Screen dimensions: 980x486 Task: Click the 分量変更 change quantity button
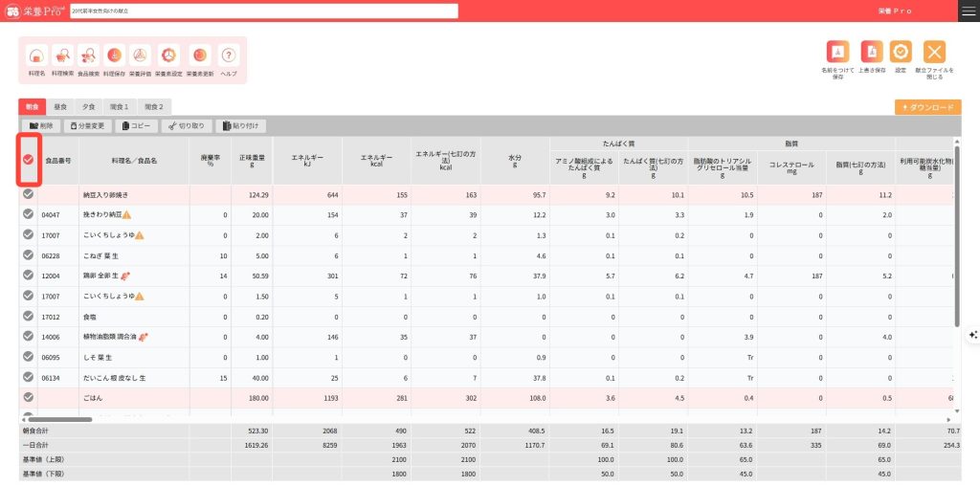point(87,126)
